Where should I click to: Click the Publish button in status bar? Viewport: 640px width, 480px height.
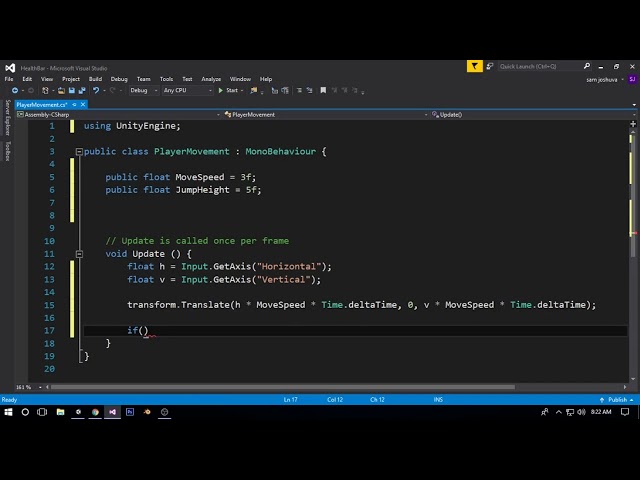[x=617, y=400]
